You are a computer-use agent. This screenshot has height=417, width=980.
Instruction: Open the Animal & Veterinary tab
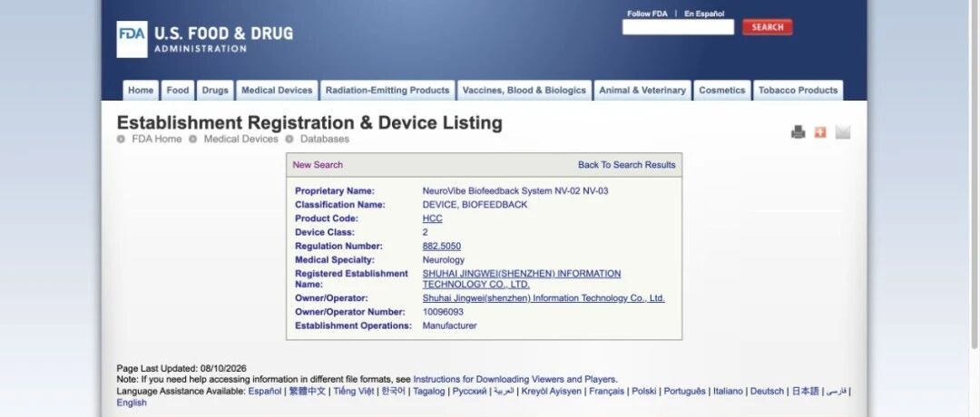click(642, 90)
